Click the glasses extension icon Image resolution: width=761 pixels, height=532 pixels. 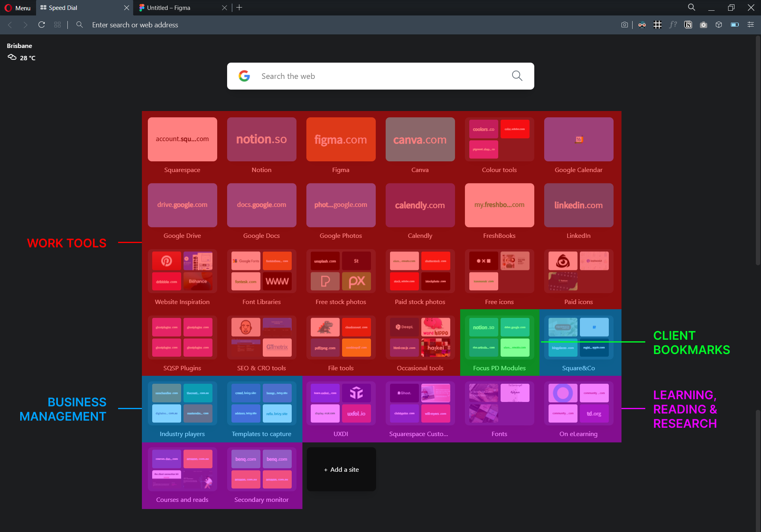pyautogui.click(x=642, y=25)
